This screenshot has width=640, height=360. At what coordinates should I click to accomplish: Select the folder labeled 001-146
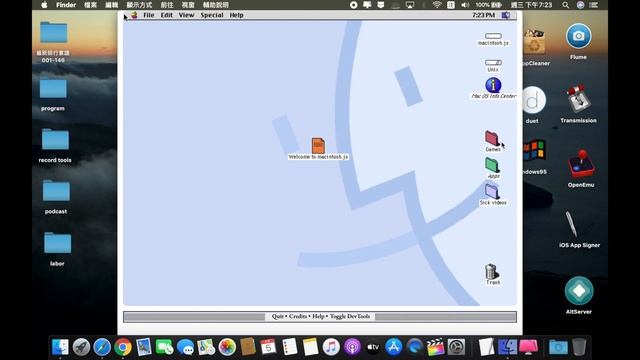click(53, 32)
